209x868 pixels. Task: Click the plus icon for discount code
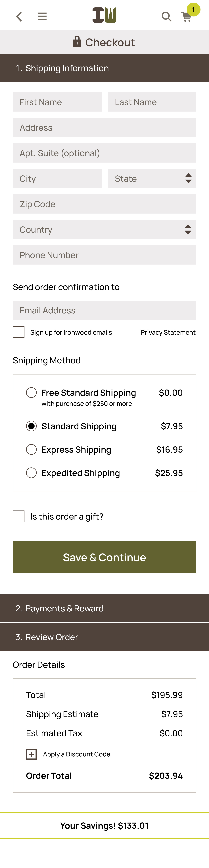click(31, 754)
